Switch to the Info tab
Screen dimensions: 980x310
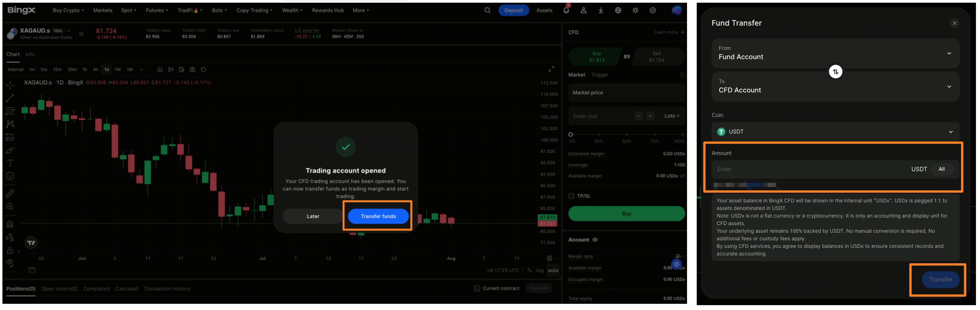tap(30, 54)
